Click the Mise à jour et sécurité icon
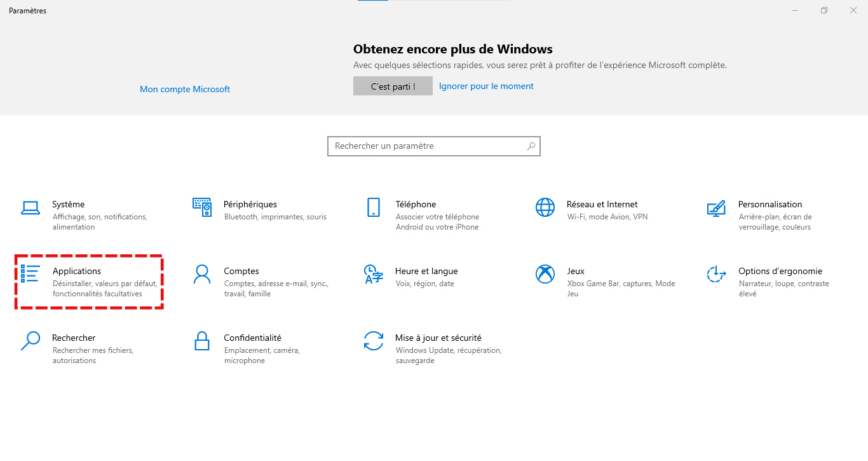 coord(373,341)
